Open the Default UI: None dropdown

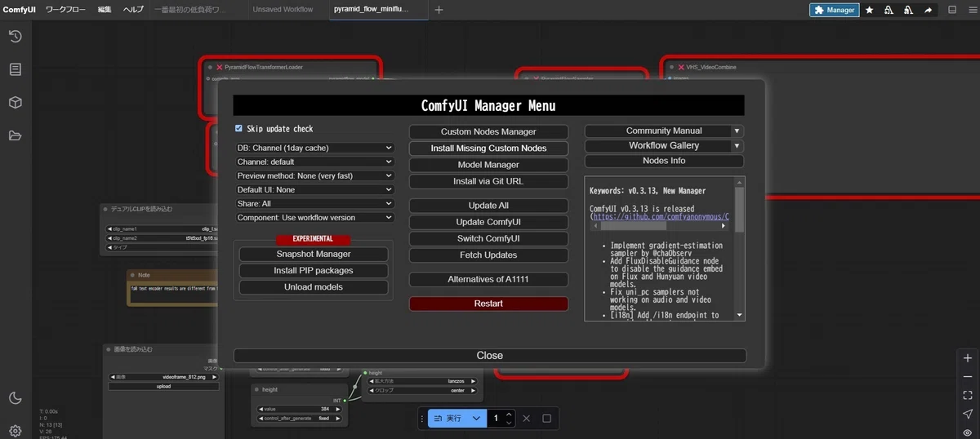(x=315, y=190)
